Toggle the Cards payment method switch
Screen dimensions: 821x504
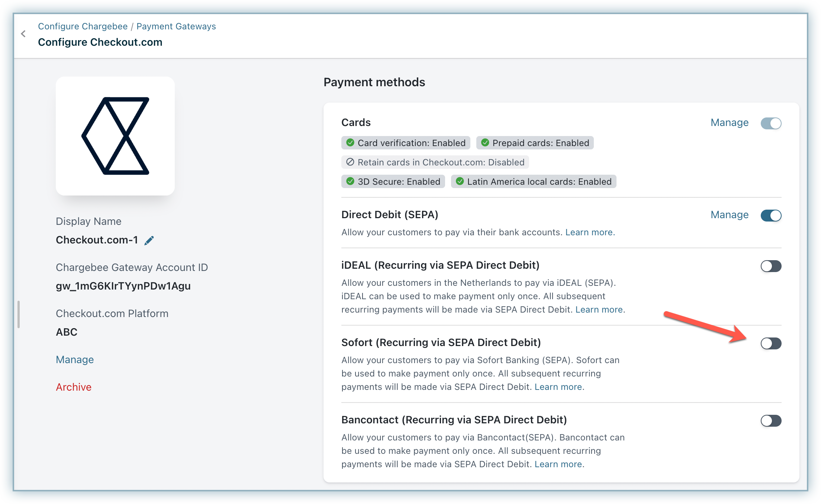point(771,123)
